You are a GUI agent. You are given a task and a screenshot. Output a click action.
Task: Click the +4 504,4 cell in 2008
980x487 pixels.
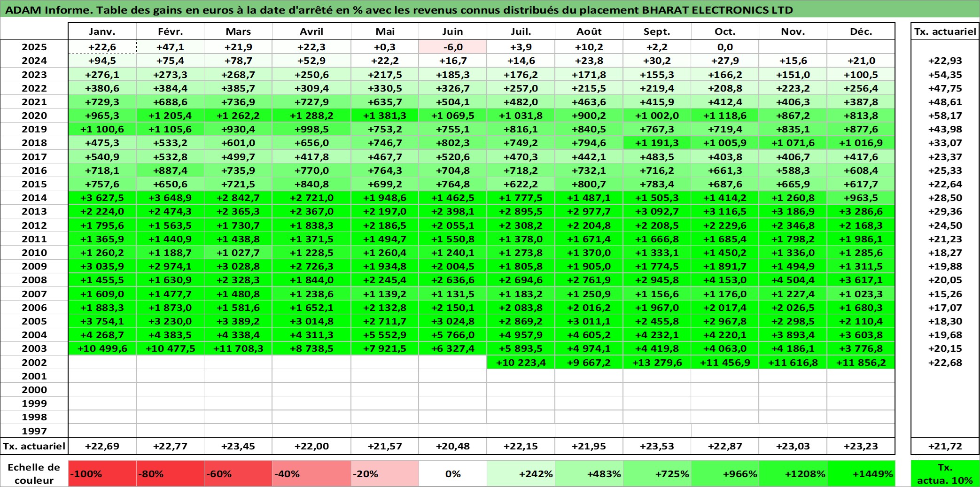[x=793, y=280]
